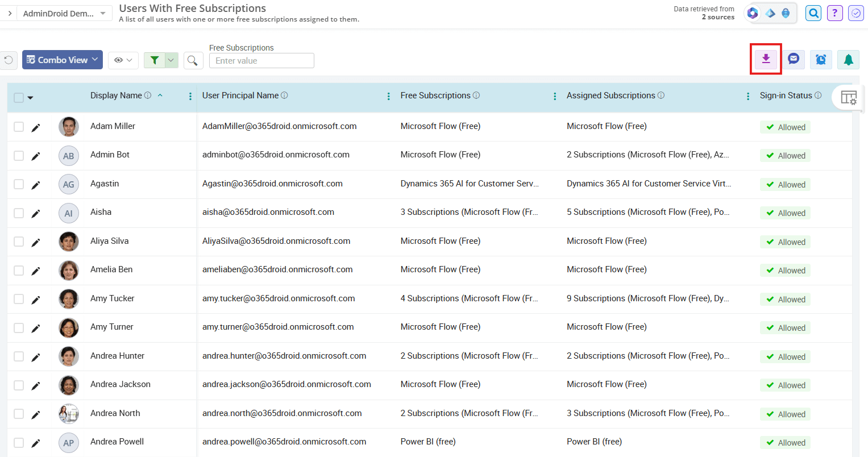Image resolution: width=868 pixels, height=457 pixels.
Task: Open the Display Name column three-dot menu
Action: click(x=190, y=96)
